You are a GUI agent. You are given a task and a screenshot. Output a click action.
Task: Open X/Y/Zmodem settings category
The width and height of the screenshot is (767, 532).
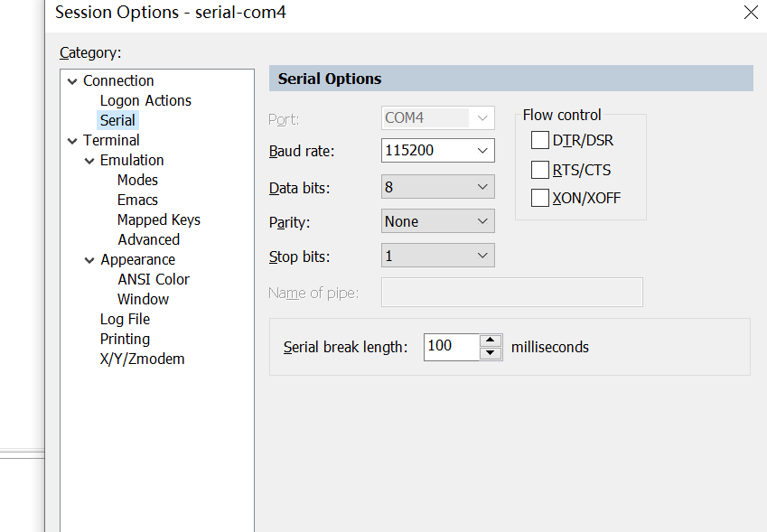142,359
